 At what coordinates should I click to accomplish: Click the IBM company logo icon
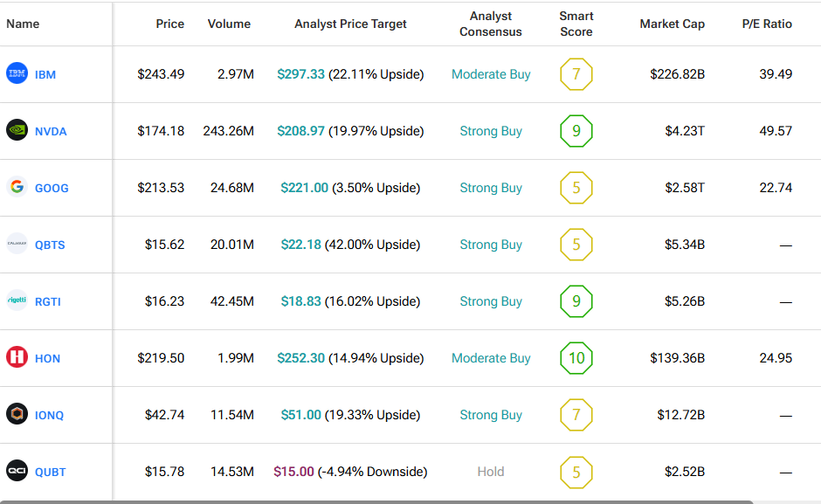(17, 74)
